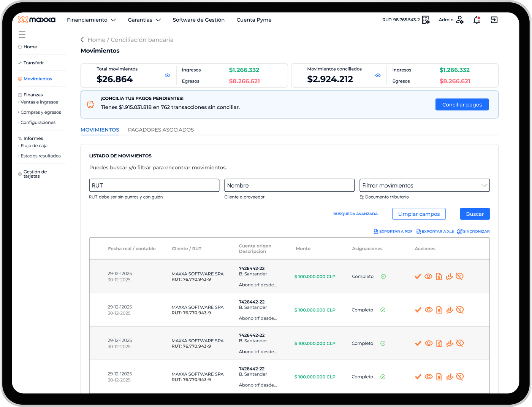Open the Filtrar movimientos dropdown
532x407 pixels.
[x=424, y=185]
